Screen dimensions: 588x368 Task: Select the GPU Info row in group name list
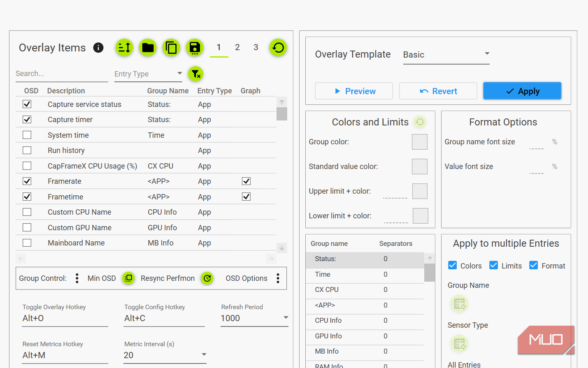365,336
